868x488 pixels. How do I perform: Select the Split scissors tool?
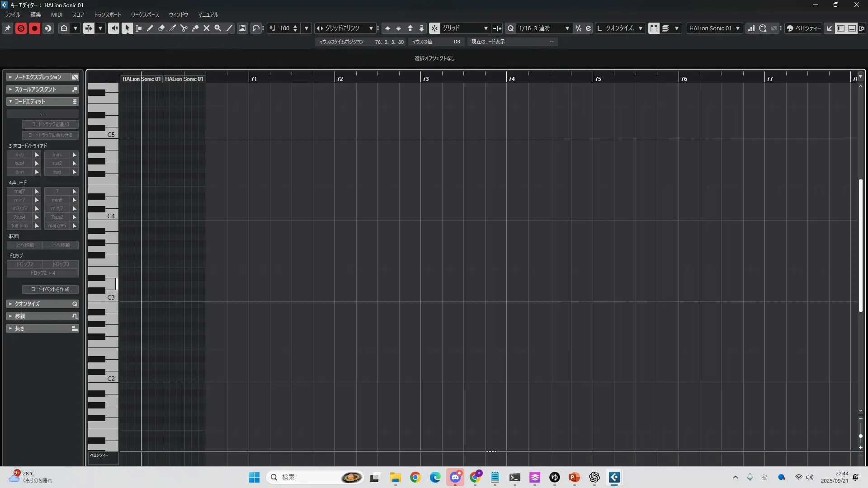click(184, 28)
